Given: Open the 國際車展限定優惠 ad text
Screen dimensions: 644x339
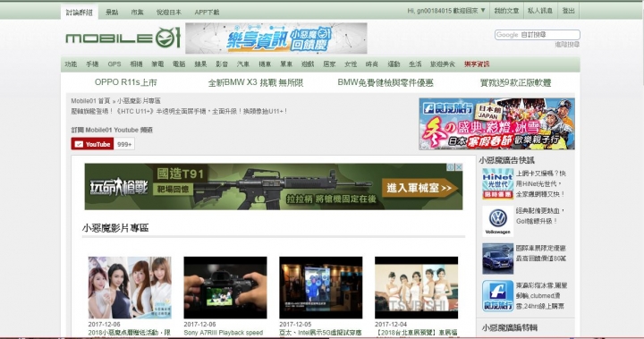Looking at the screenshot, I should tap(540, 253).
